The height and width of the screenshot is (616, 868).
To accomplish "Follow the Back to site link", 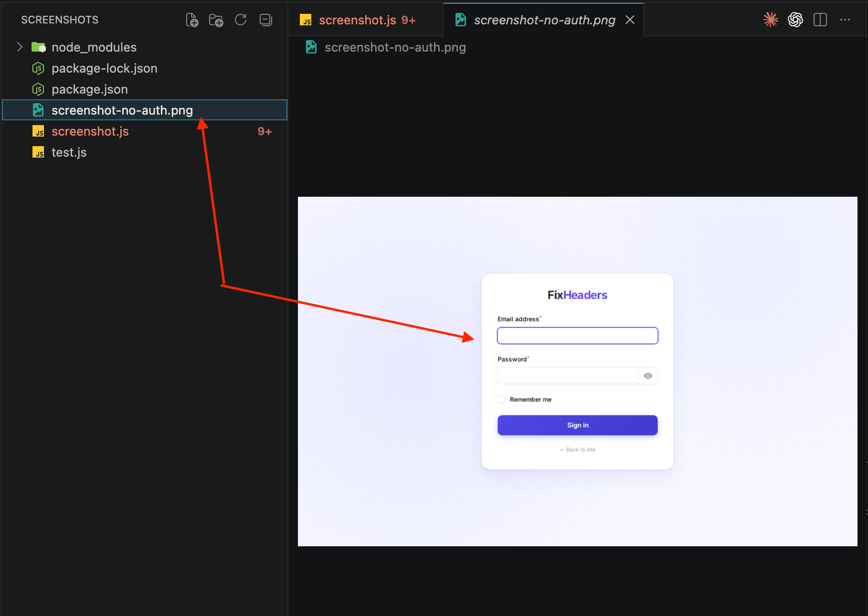I will [577, 449].
